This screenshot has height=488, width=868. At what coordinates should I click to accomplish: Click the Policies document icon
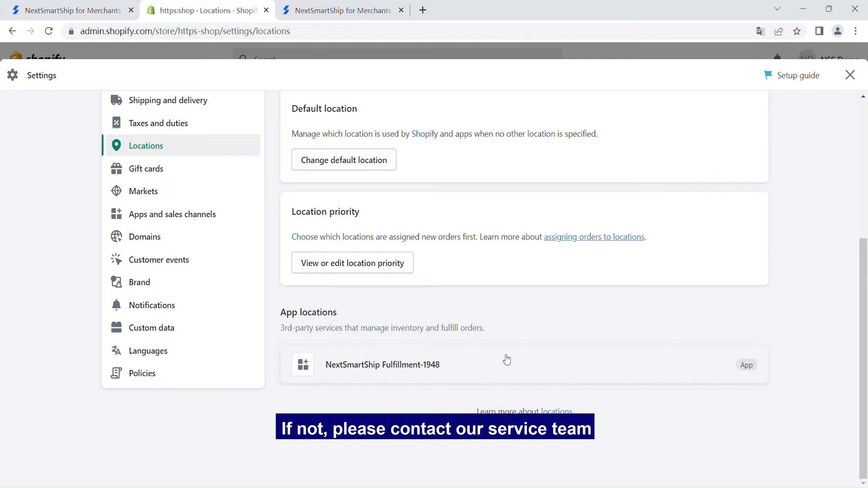click(x=116, y=373)
